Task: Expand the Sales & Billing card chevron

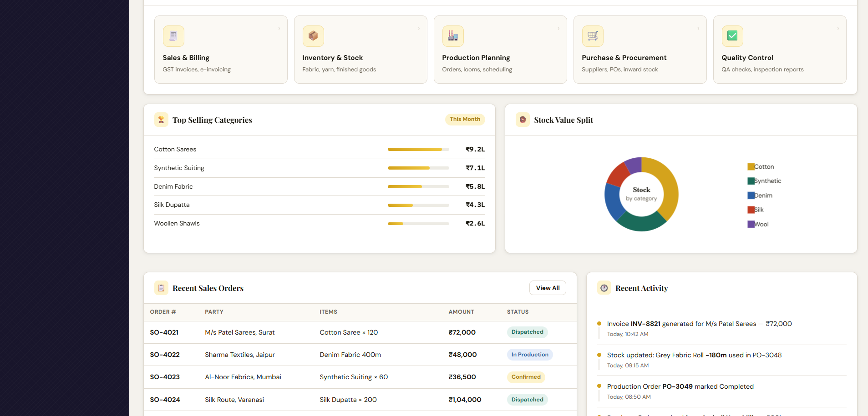Action: [279, 29]
